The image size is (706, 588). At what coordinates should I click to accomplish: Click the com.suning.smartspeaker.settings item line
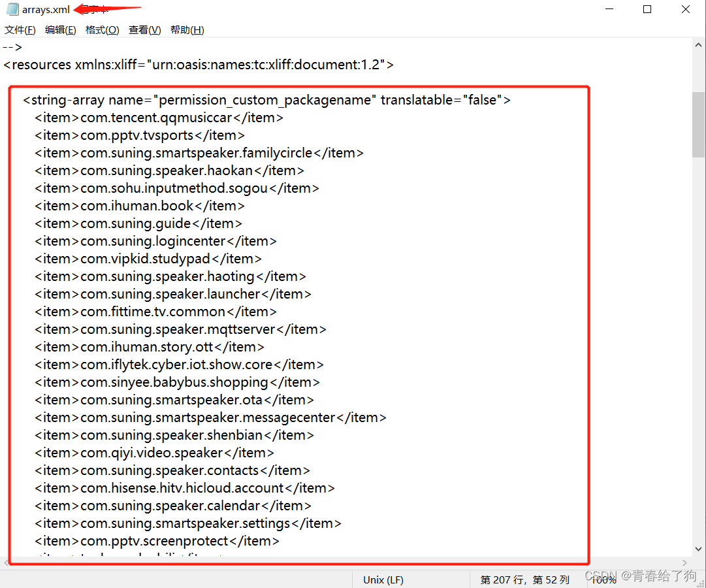pyautogui.click(x=188, y=523)
